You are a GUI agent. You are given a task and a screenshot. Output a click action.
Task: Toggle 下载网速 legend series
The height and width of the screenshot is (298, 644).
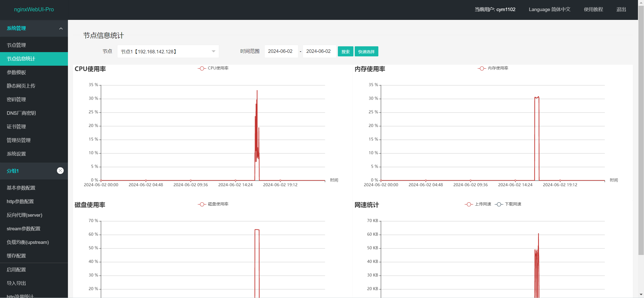pos(508,204)
